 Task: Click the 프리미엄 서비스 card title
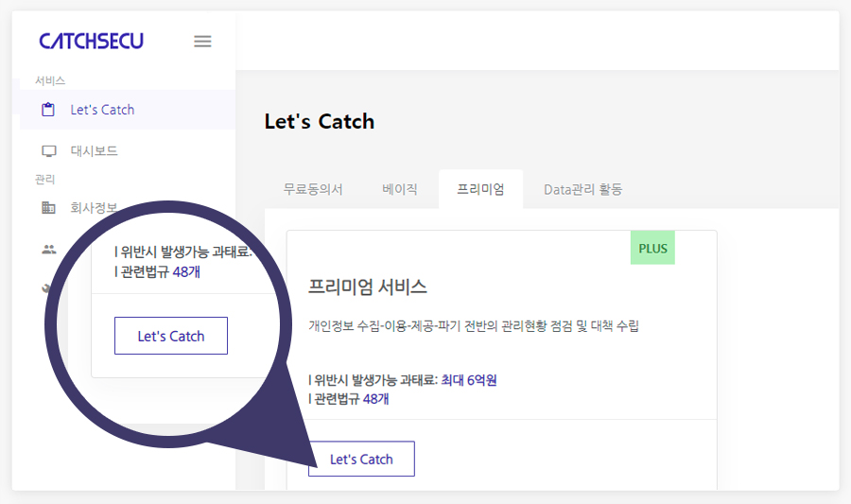[x=368, y=287]
